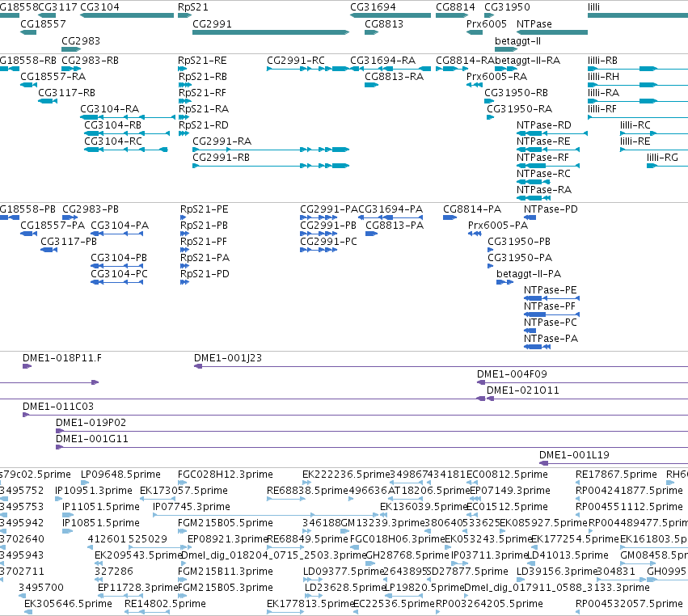Click transcript CG2991-RB
Screen dimensions: 688x616
tap(222, 158)
